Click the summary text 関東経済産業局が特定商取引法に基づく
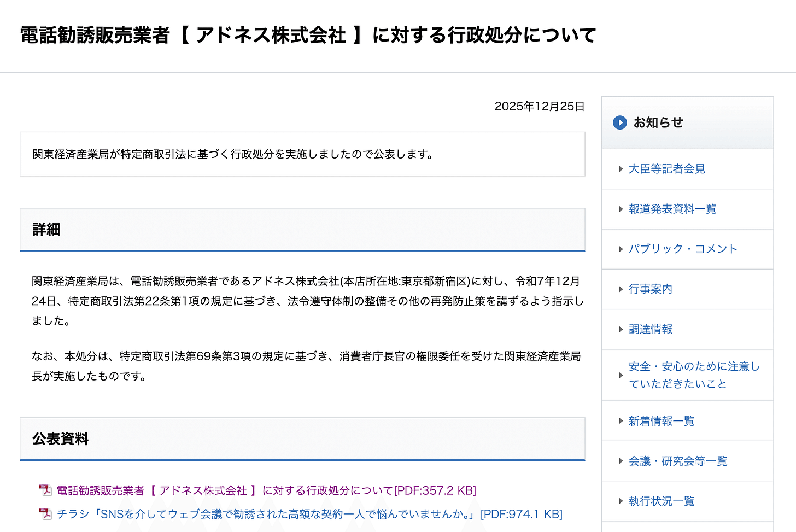 click(234, 154)
